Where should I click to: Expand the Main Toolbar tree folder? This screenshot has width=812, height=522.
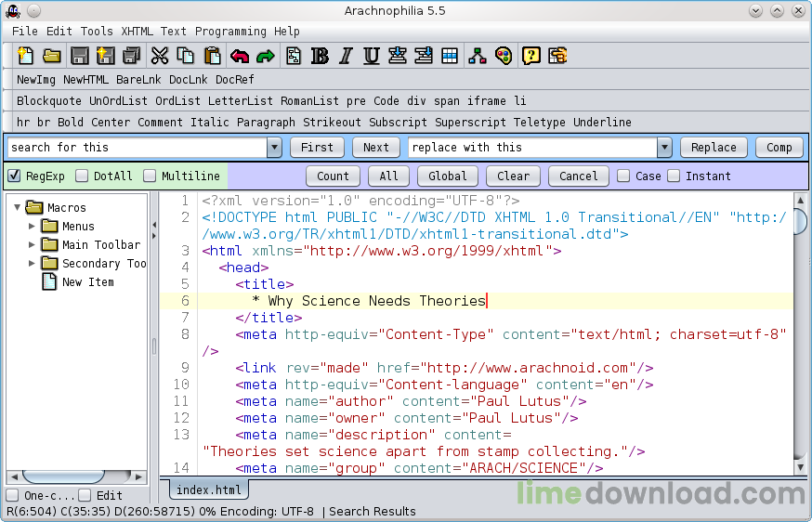(33, 245)
